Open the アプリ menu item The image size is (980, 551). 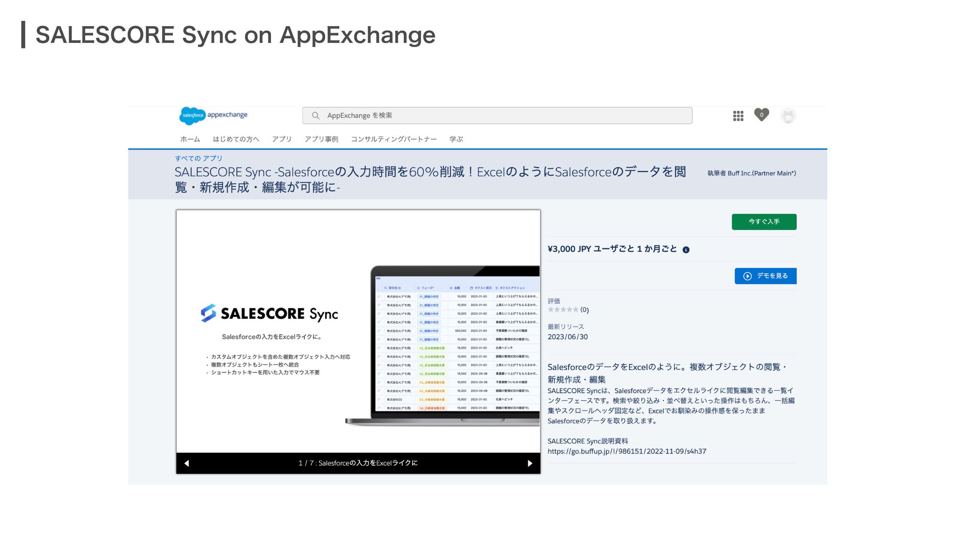click(282, 139)
